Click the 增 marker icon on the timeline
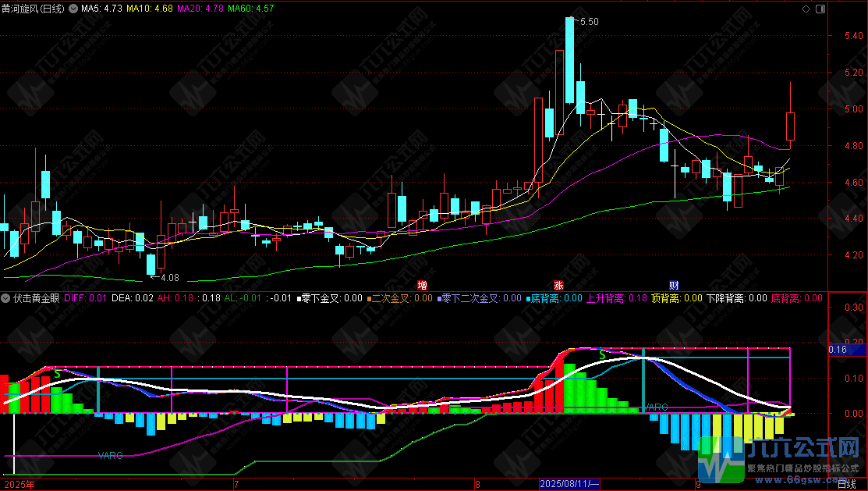This screenshot has width=868, height=491. (x=423, y=286)
